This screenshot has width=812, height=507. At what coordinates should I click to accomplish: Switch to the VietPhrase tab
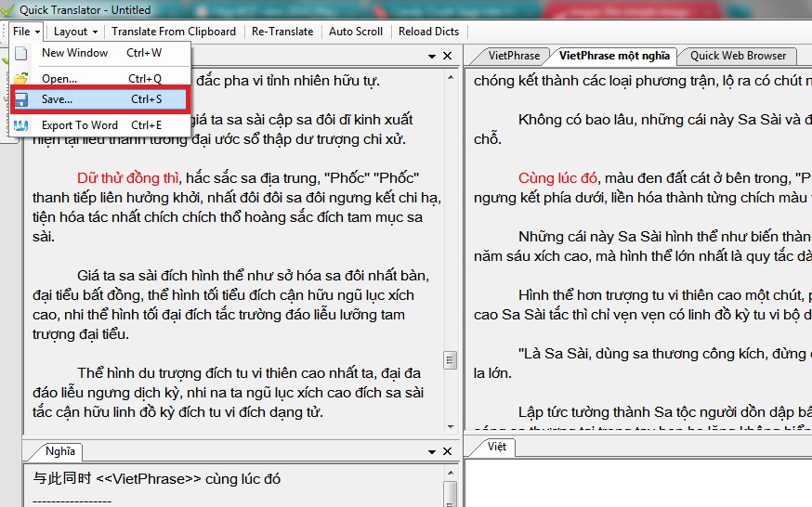514,56
